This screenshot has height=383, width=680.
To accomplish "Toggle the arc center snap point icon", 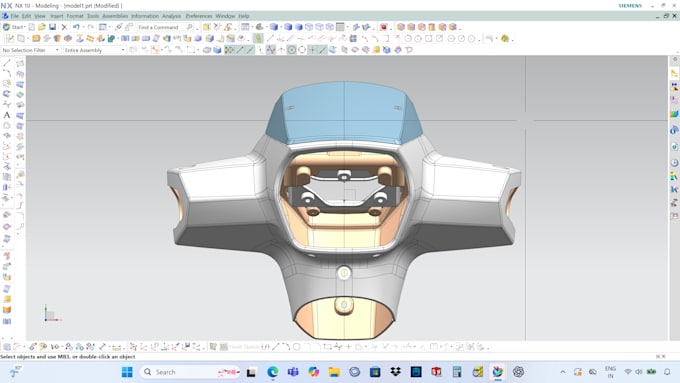I will tap(291, 50).
